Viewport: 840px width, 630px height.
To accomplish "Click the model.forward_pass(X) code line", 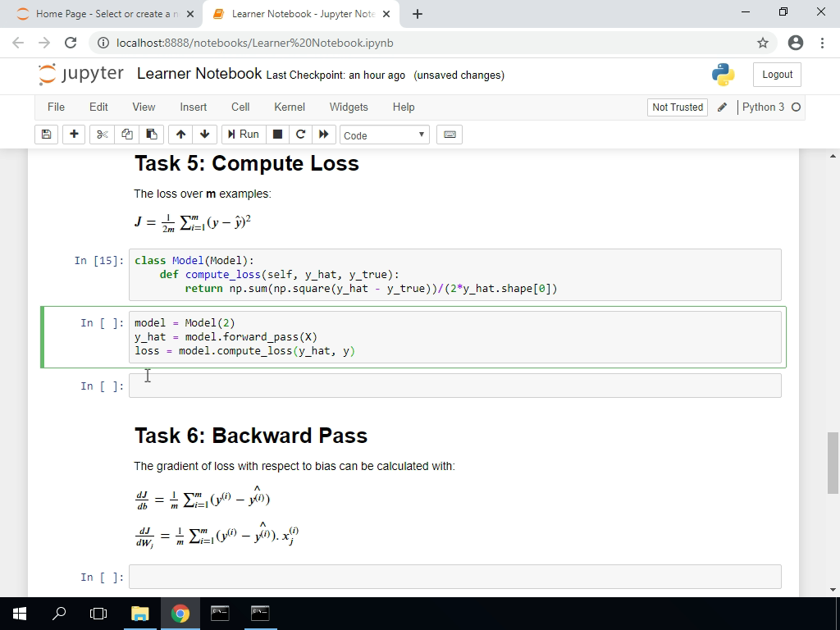I will coord(226,337).
